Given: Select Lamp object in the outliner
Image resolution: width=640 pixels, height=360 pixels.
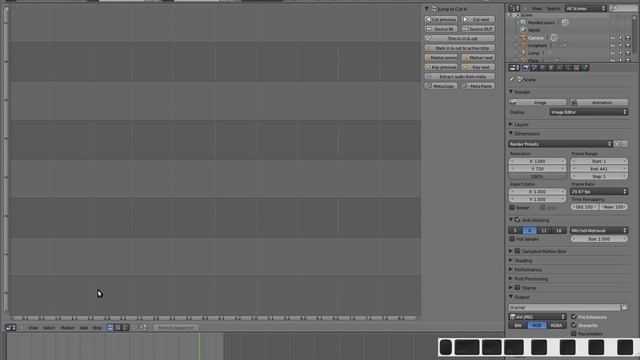Looking at the screenshot, I should pyautogui.click(x=533, y=53).
